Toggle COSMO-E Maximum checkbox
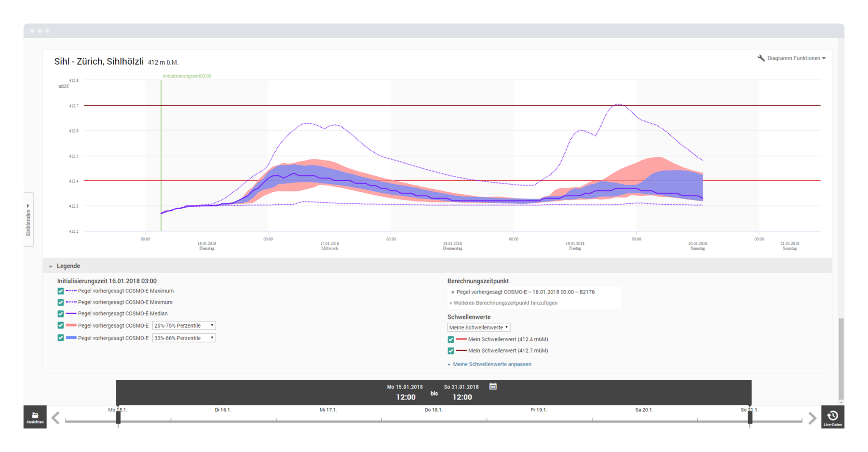868x452 pixels. click(60, 291)
